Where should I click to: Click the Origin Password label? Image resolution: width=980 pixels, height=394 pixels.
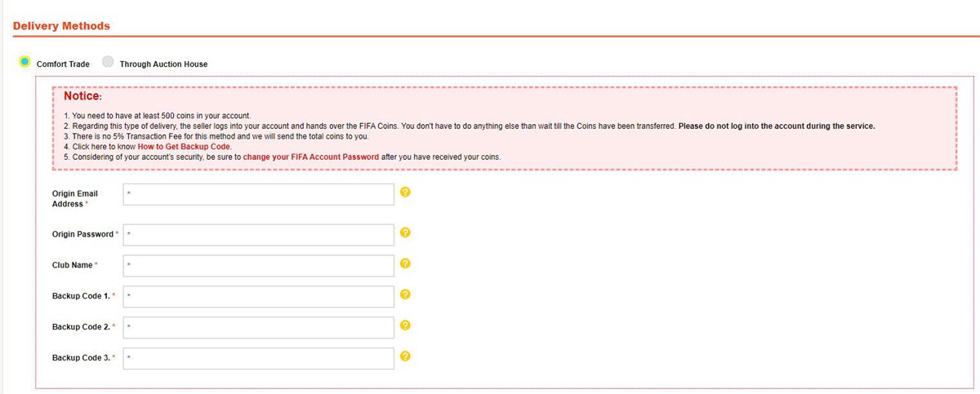click(x=85, y=234)
